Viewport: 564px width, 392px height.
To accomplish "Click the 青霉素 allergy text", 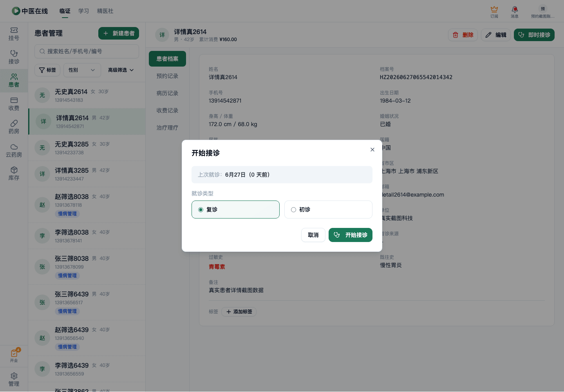I will (217, 267).
